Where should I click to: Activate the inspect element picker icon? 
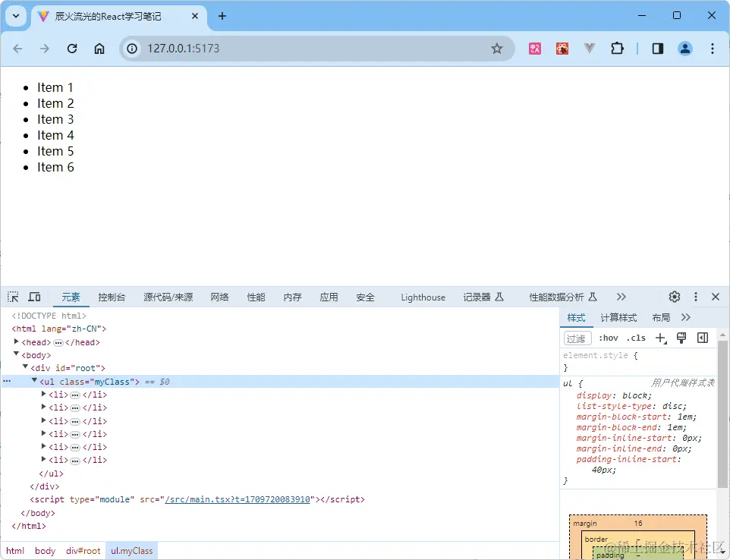click(x=13, y=297)
